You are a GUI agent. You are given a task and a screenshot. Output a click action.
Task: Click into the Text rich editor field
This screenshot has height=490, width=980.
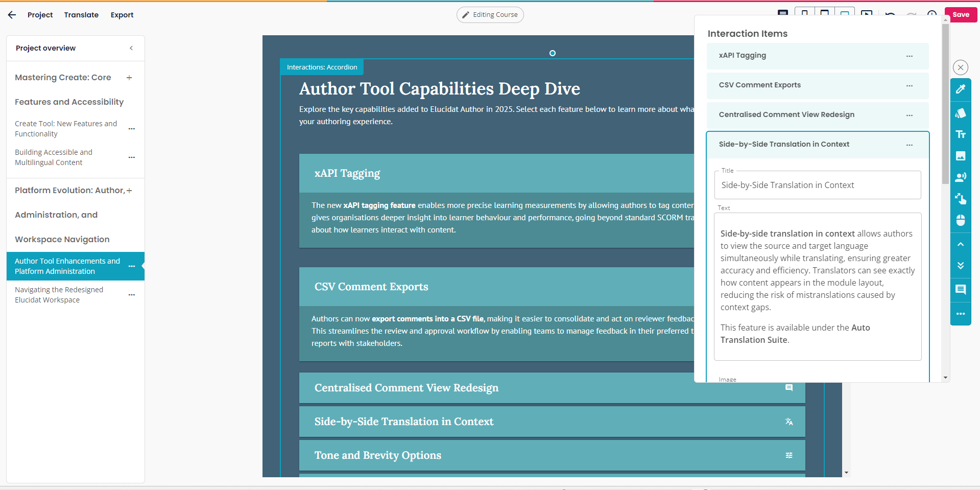(818, 287)
